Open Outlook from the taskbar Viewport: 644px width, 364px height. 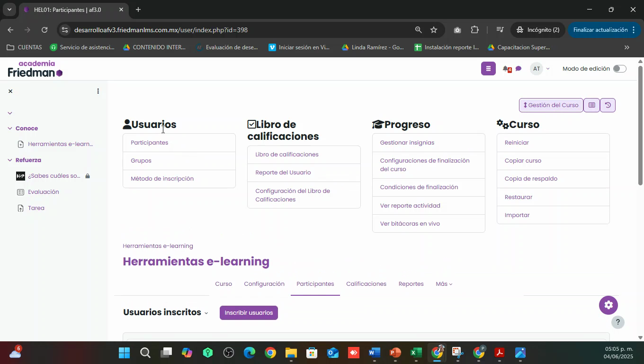[332, 353]
